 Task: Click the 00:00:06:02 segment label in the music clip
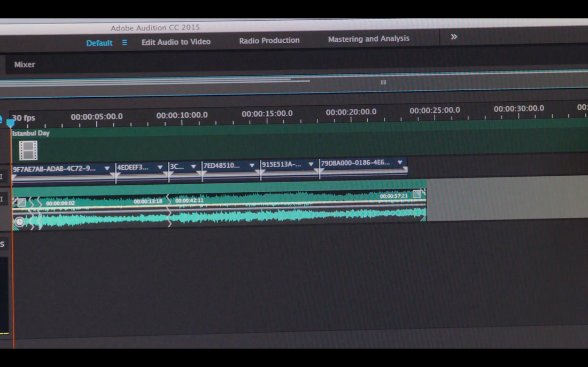(60, 203)
